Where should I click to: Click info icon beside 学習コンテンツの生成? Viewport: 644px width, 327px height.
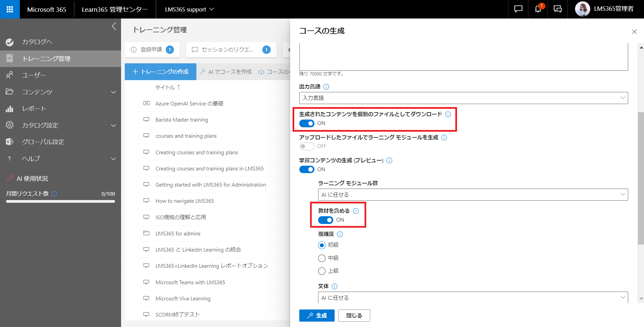(x=389, y=160)
